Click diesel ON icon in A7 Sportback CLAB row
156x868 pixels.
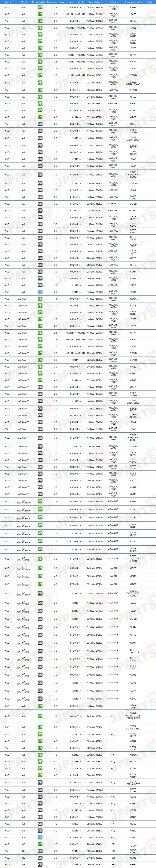tap(40, 603)
